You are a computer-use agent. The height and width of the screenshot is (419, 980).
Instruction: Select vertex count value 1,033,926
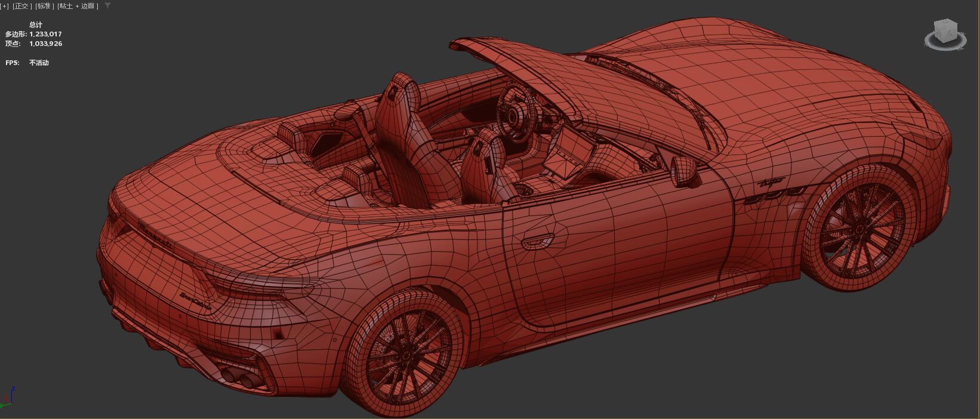coord(45,44)
